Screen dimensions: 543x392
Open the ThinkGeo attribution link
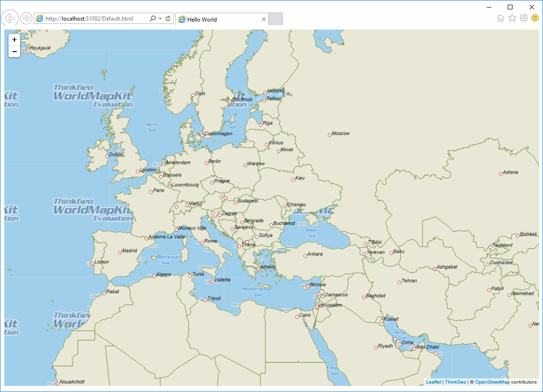(x=455, y=382)
